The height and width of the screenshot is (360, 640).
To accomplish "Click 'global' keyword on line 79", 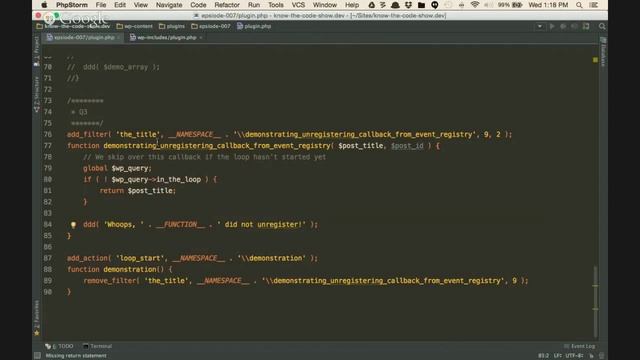I will pyautogui.click(x=95, y=168).
